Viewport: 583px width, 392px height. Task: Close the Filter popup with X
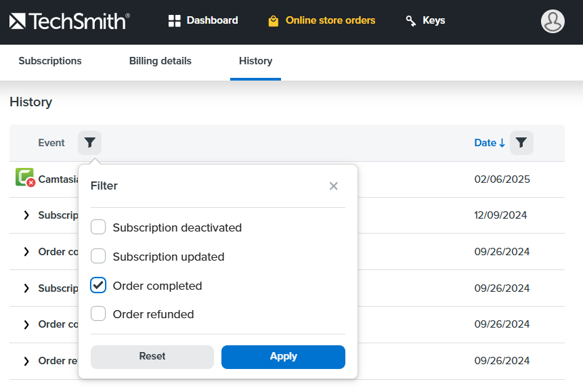(333, 186)
